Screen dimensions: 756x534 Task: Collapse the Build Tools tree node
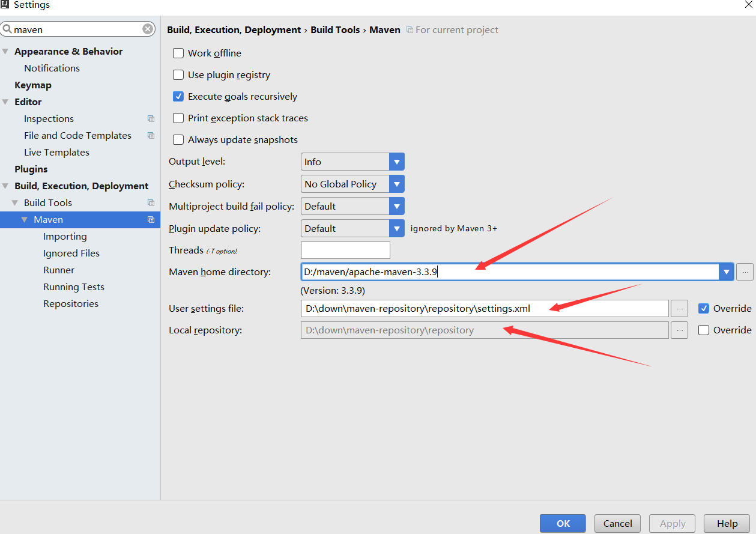[15, 203]
